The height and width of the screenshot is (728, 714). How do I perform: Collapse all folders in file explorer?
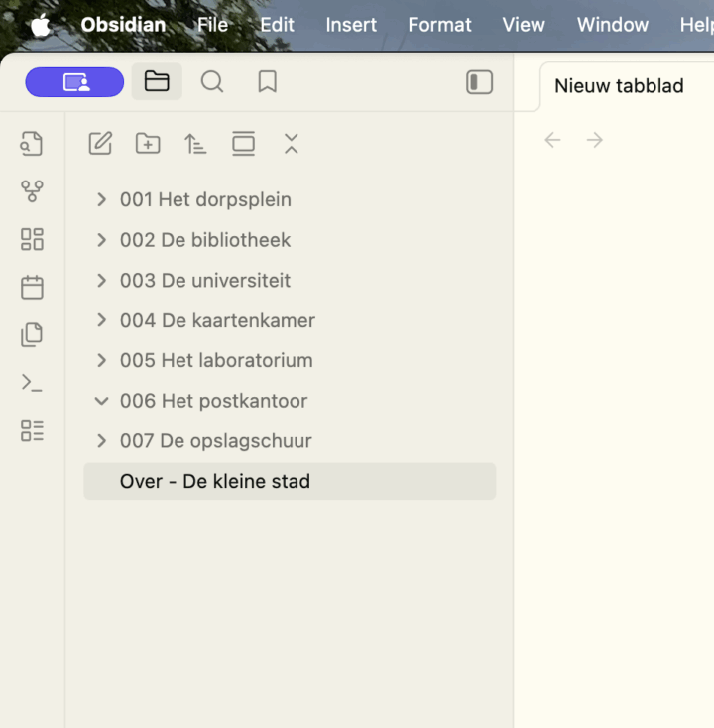[x=291, y=144]
